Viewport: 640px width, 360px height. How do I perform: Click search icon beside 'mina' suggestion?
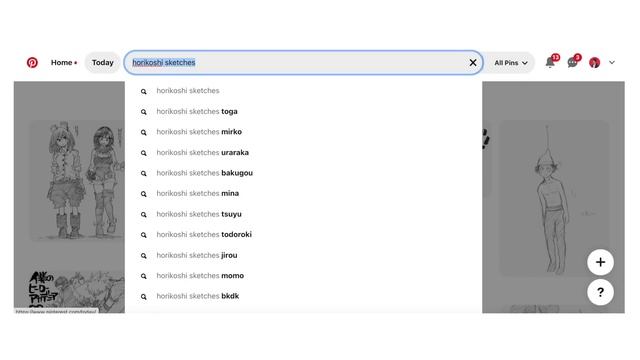click(x=144, y=194)
